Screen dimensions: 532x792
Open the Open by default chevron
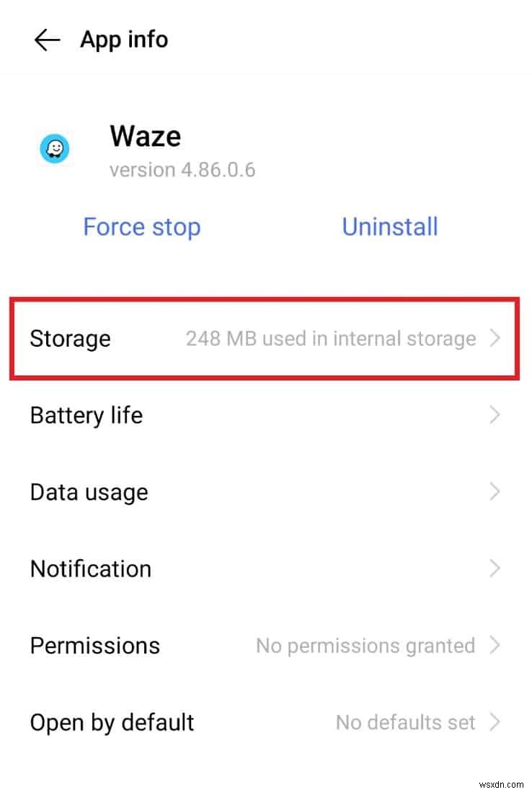coord(495,722)
